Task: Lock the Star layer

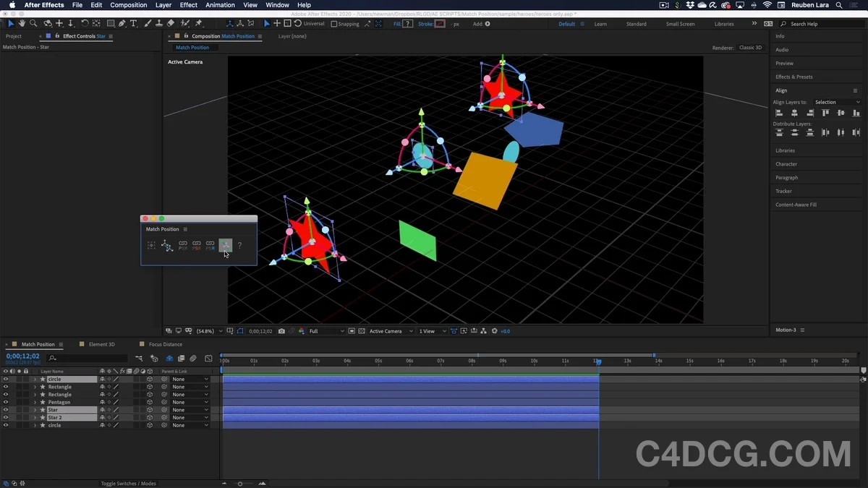Action: (x=25, y=409)
